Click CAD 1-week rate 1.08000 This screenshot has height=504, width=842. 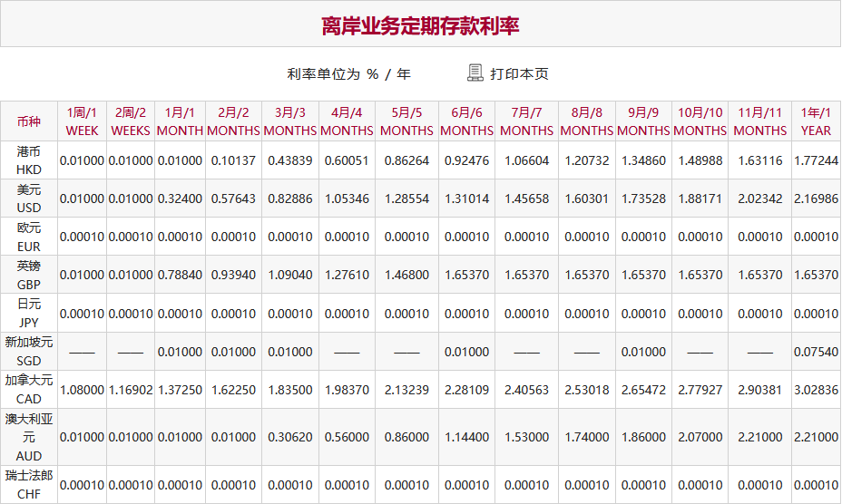click(83, 390)
